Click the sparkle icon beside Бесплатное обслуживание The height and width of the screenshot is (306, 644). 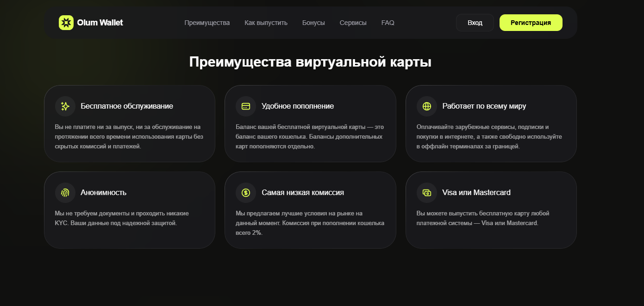(x=65, y=106)
